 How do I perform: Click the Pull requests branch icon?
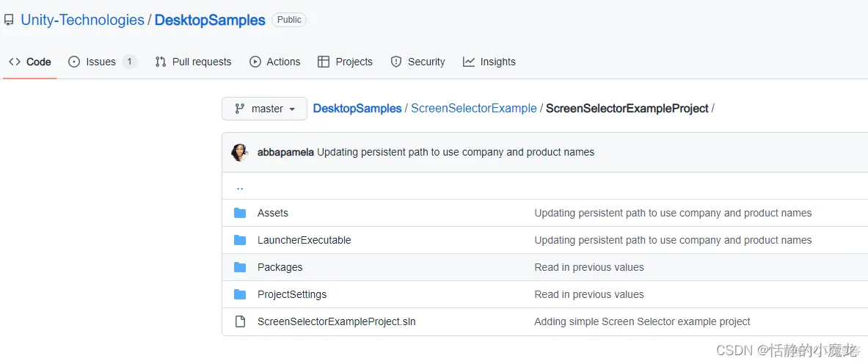pyautogui.click(x=161, y=62)
